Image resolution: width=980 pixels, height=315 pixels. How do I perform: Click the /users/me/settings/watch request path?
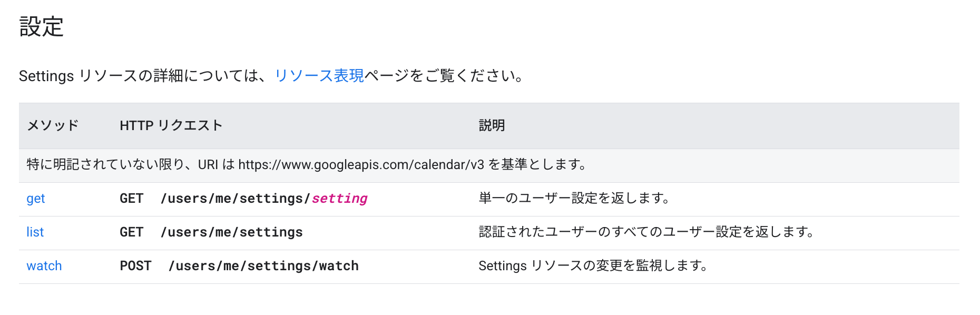click(263, 266)
